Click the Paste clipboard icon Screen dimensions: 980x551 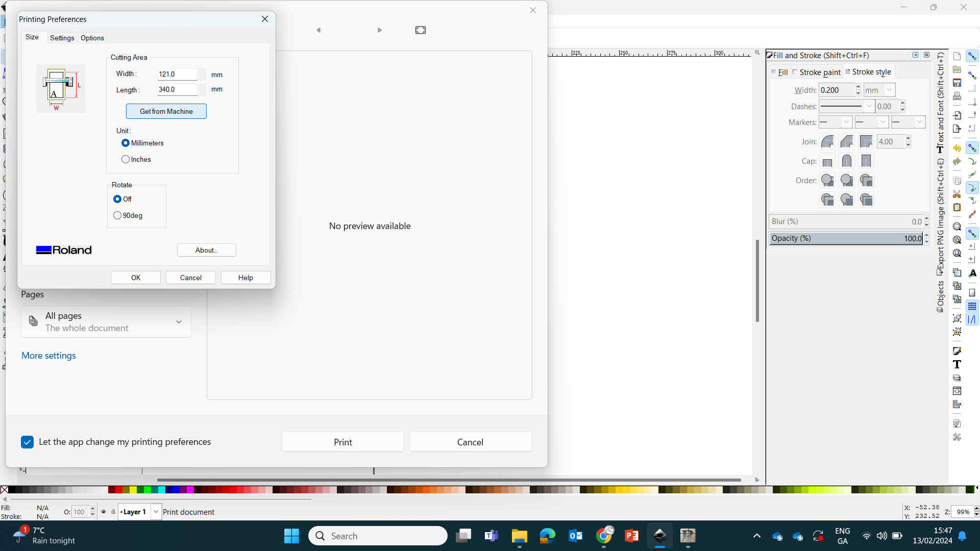pyautogui.click(x=957, y=207)
